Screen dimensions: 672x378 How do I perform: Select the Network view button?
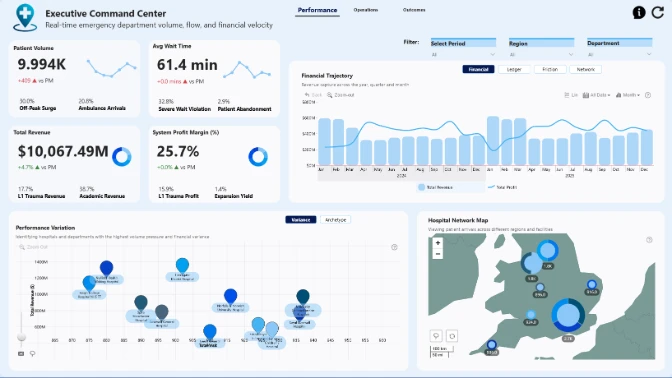click(585, 69)
